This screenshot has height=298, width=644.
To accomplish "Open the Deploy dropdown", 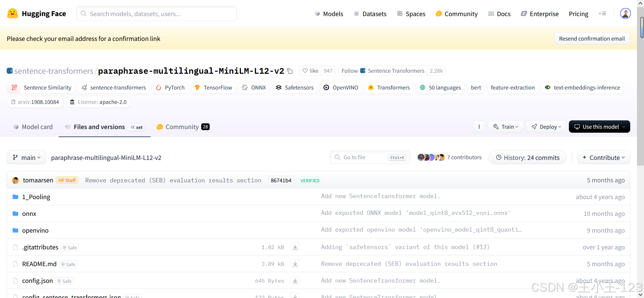I will click(546, 127).
